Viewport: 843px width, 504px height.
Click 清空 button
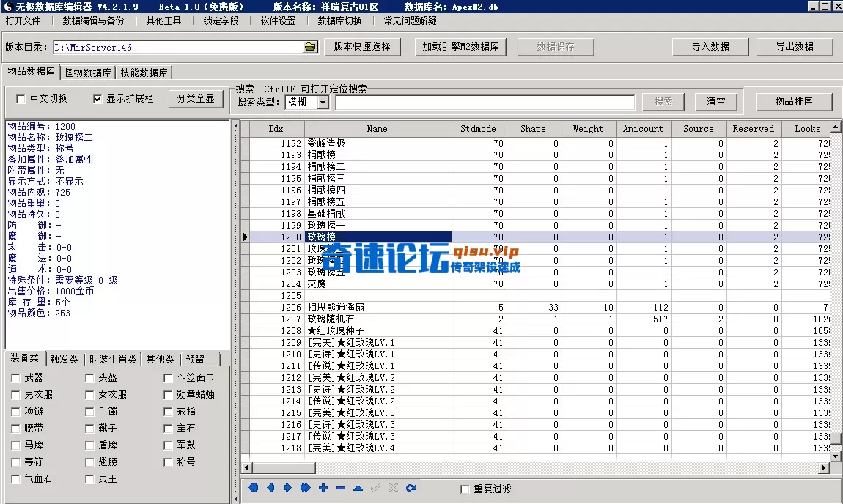716,102
